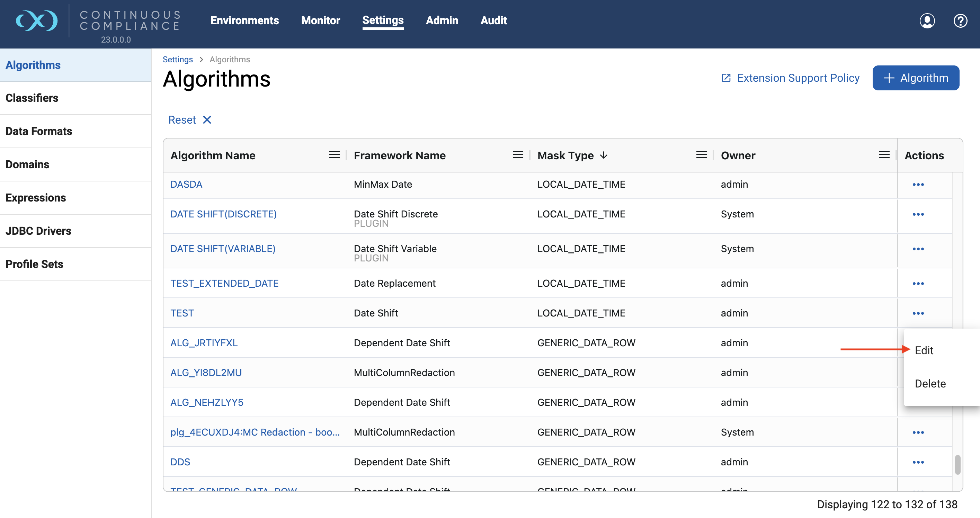Viewport: 980px width, 518px height.
Task: Open the user profile icon
Action: (x=927, y=20)
